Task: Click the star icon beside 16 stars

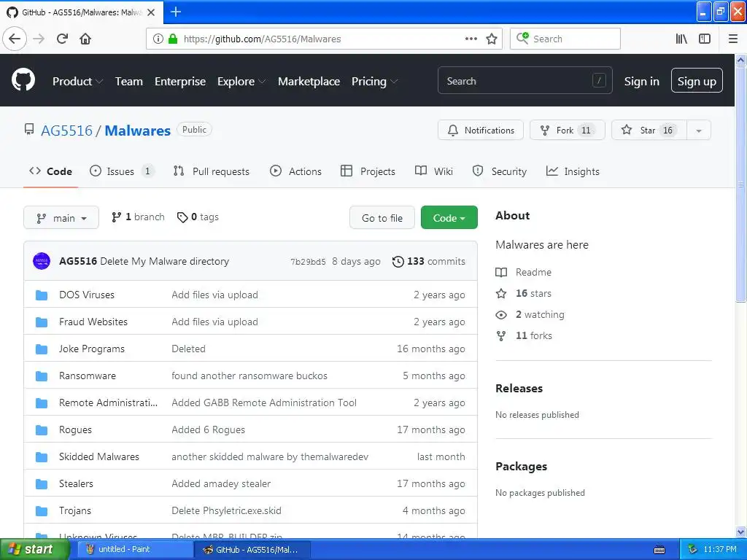Action: [501, 293]
